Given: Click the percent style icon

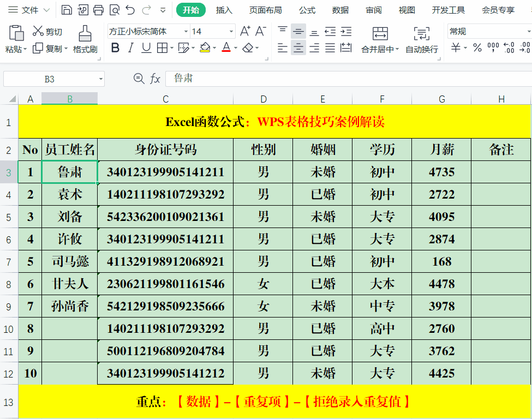Looking at the screenshot, I should (477, 48).
